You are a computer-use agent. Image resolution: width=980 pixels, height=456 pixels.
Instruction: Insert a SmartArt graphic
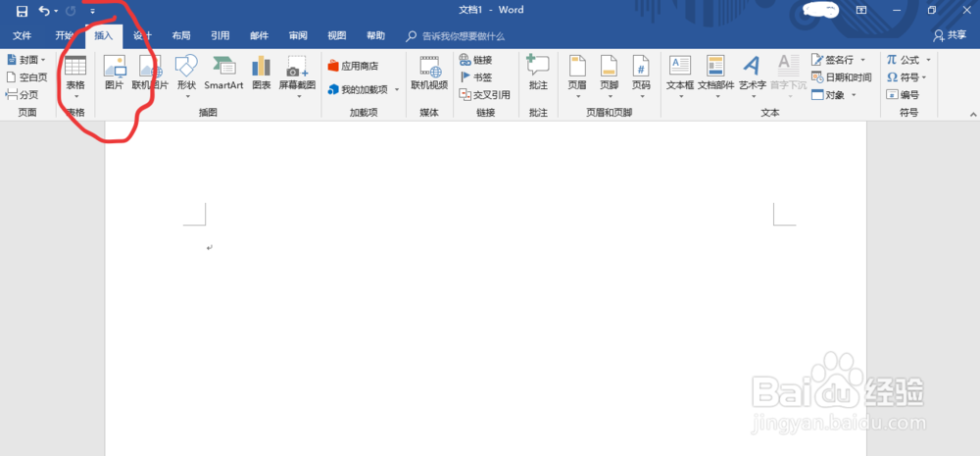(x=223, y=74)
